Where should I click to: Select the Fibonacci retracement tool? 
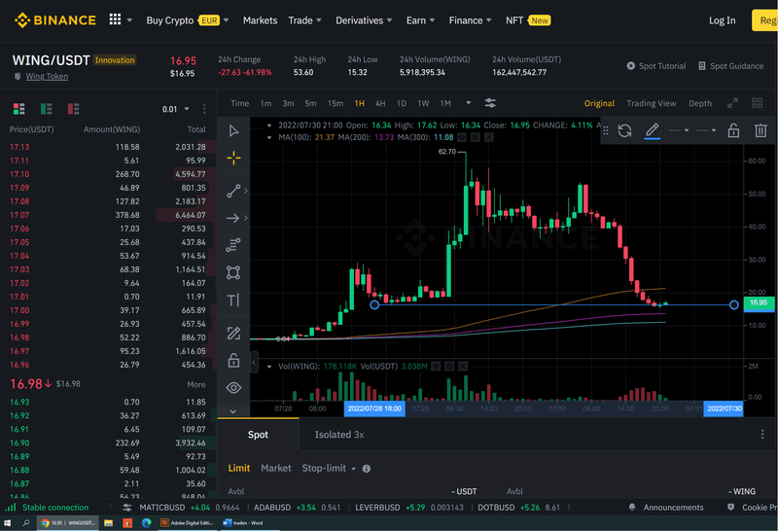pyautogui.click(x=233, y=245)
